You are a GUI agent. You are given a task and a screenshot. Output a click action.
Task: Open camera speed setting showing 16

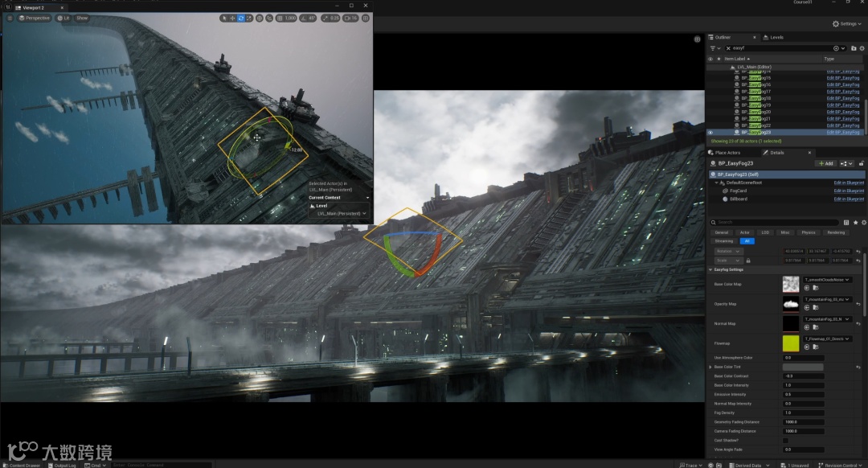coord(351,18)
